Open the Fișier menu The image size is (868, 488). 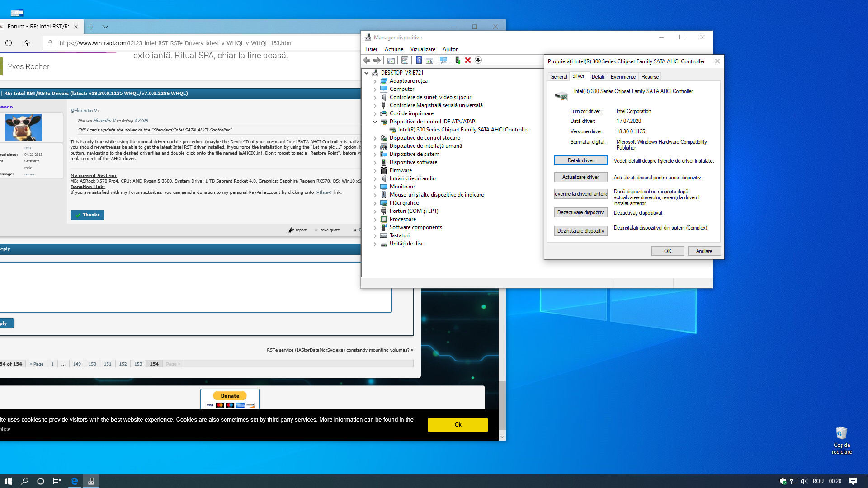[x=371, y=49]
